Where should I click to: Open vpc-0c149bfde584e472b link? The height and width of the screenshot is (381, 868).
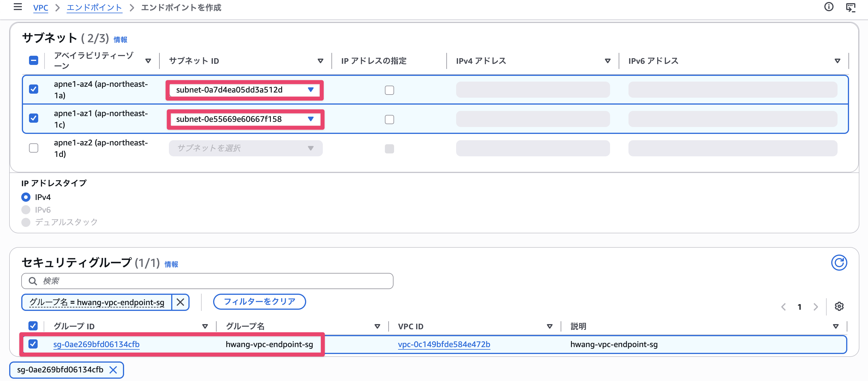click(444, 344)
